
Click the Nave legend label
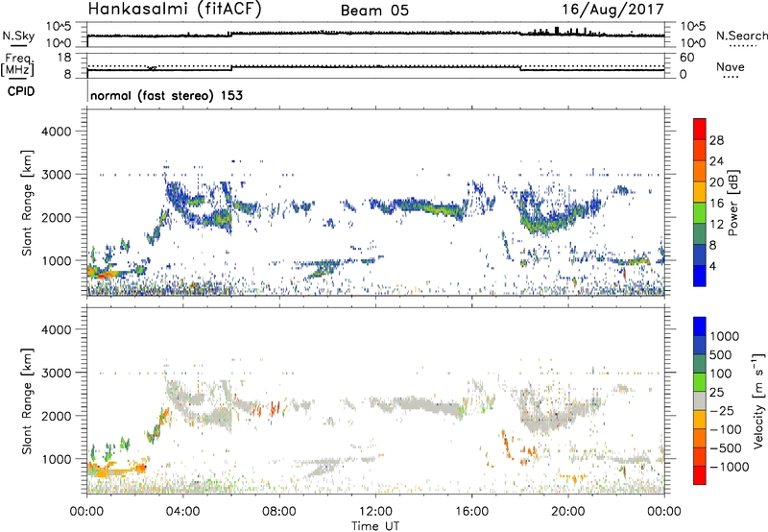(731, 66)
